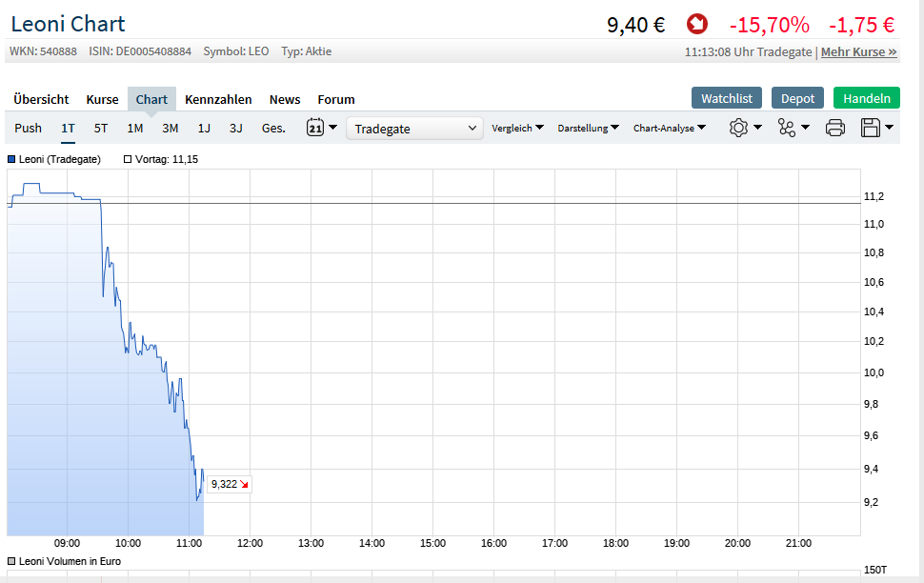Click the blue Leoni (Tradegate) legend square
Viewport: 924px width, 583px height.
point(11,159)
